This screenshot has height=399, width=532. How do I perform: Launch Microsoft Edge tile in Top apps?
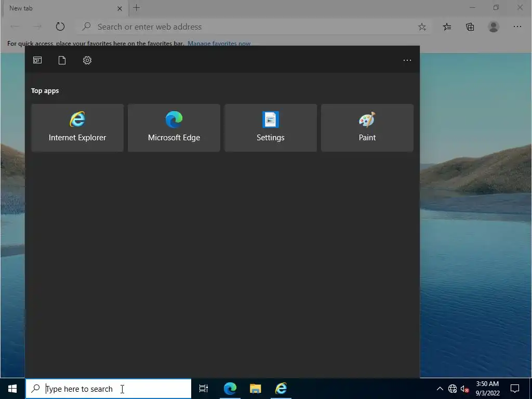point(174,128)
